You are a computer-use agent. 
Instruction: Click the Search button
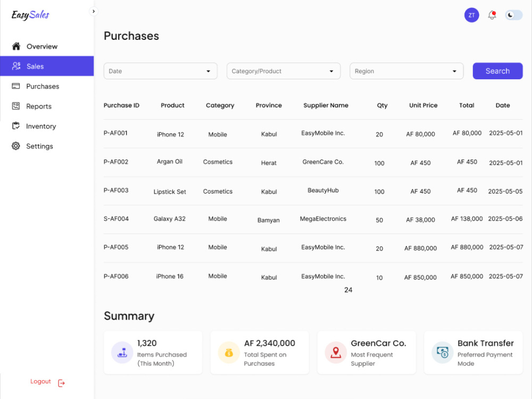[497, 71]
